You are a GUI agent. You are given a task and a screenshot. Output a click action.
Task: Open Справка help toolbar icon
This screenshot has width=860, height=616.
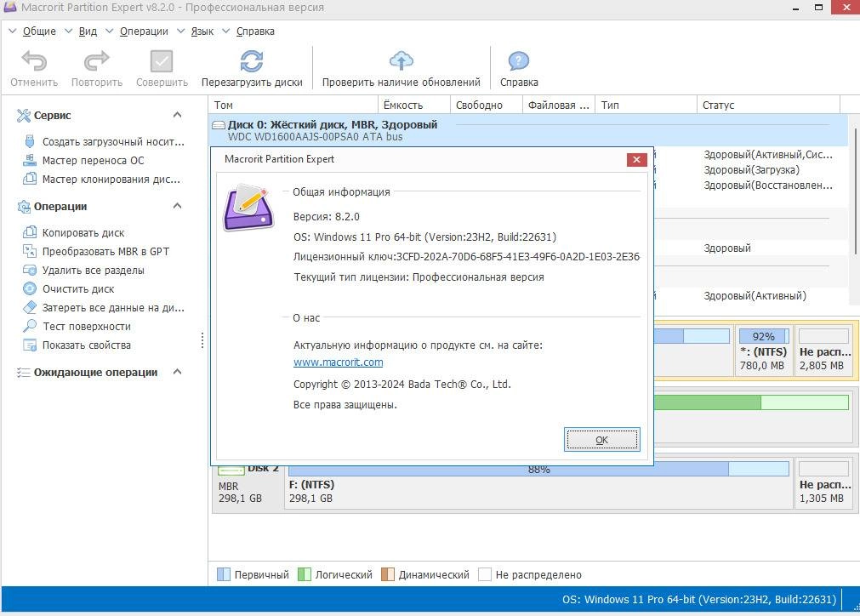pos(518,61)
